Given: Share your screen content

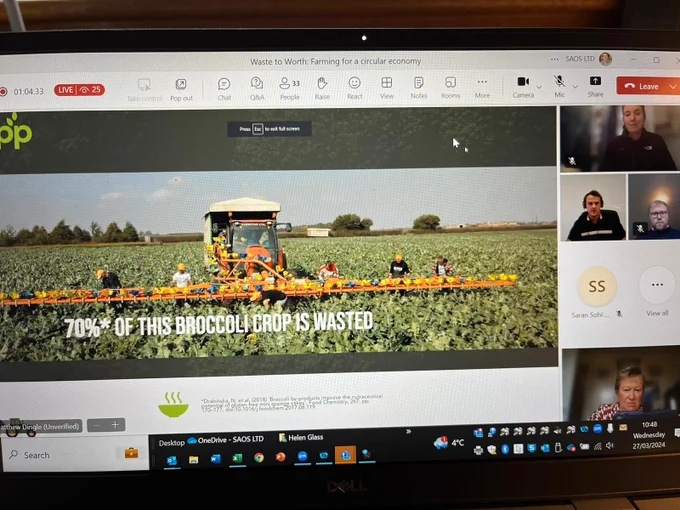Looking at the screenshot, I should coord(595,86).
